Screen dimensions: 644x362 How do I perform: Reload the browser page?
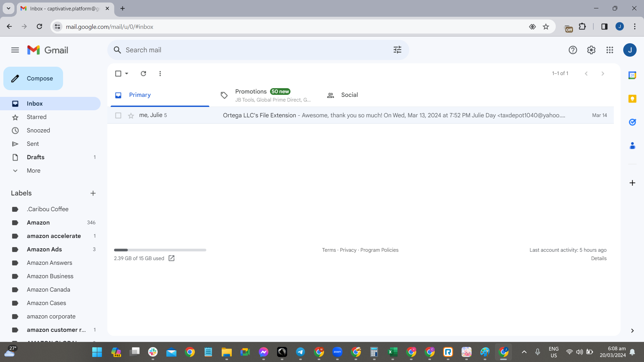(40, 26)
